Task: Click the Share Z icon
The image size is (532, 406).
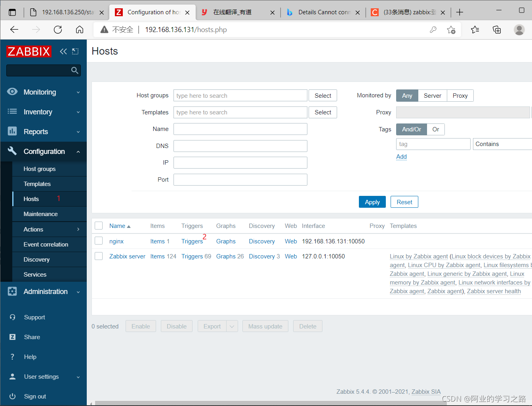Action: 12,337
